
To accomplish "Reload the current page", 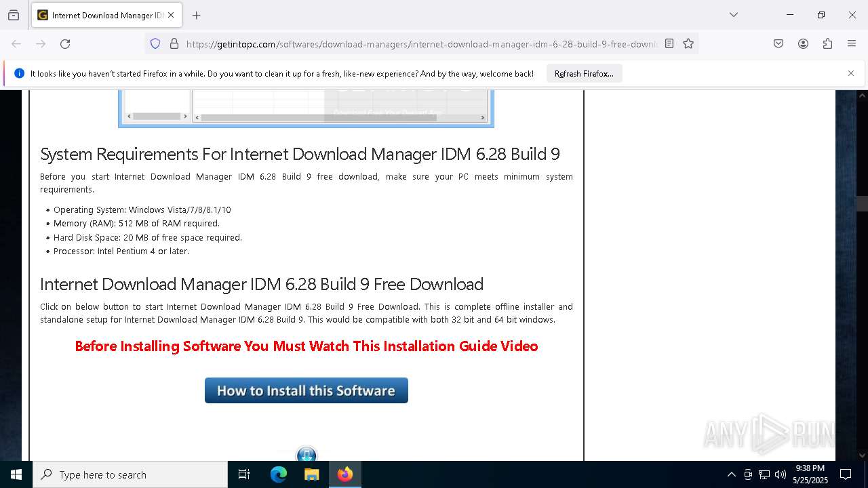I will click(65, 44).
